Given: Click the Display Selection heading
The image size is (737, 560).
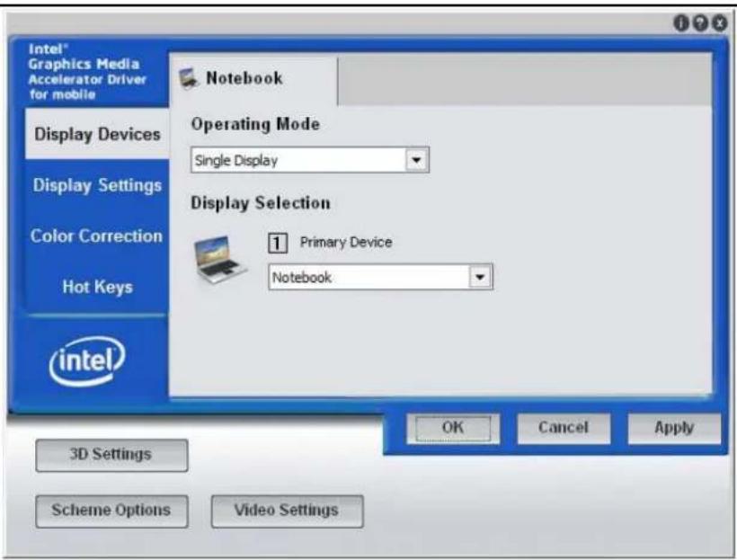Looking at the screenshot, I should [261, 203].
